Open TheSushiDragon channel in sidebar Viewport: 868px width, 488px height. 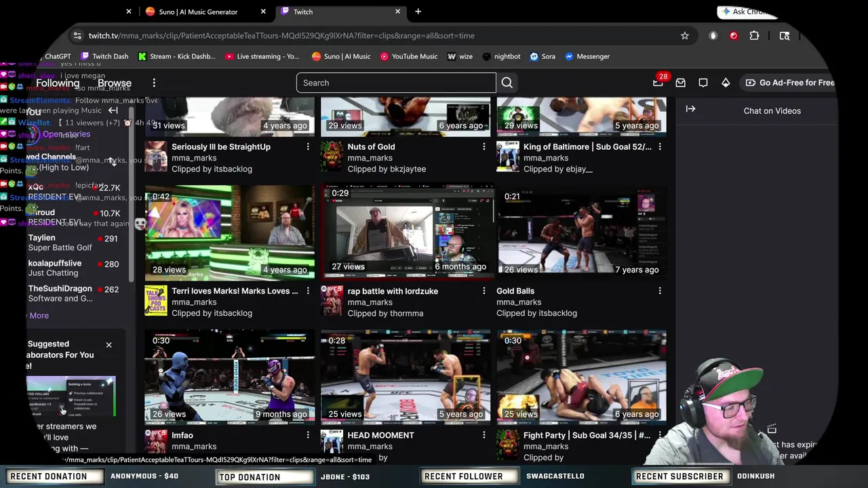tap(75, 293)
